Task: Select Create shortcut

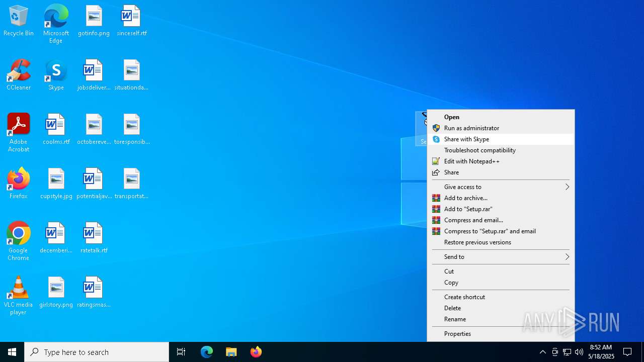Action: pyautogui.click(x=501, y=297)
